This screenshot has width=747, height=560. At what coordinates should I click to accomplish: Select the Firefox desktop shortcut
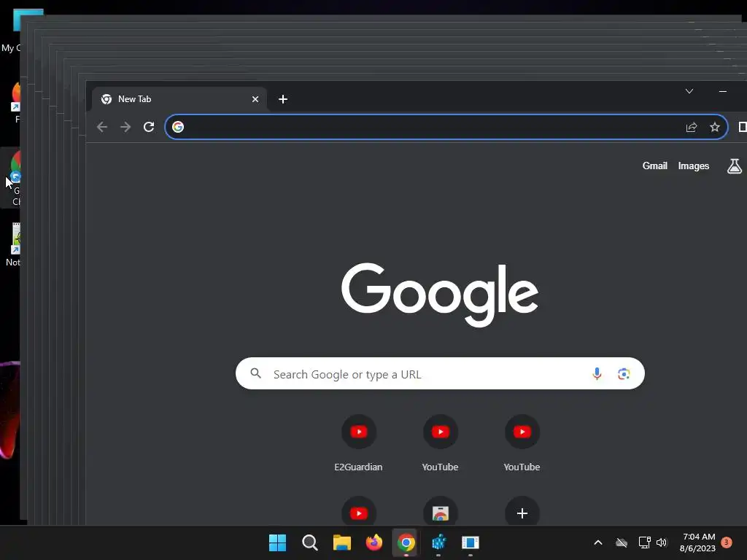(x=16, y=102)
